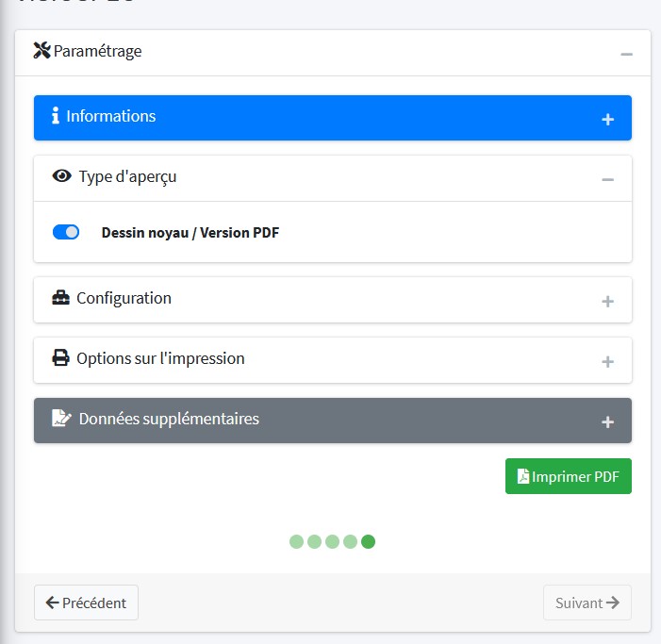Expand Options sur l'impression plus icon
Viewport: 661px width, 644px height.
pos(607,362)
